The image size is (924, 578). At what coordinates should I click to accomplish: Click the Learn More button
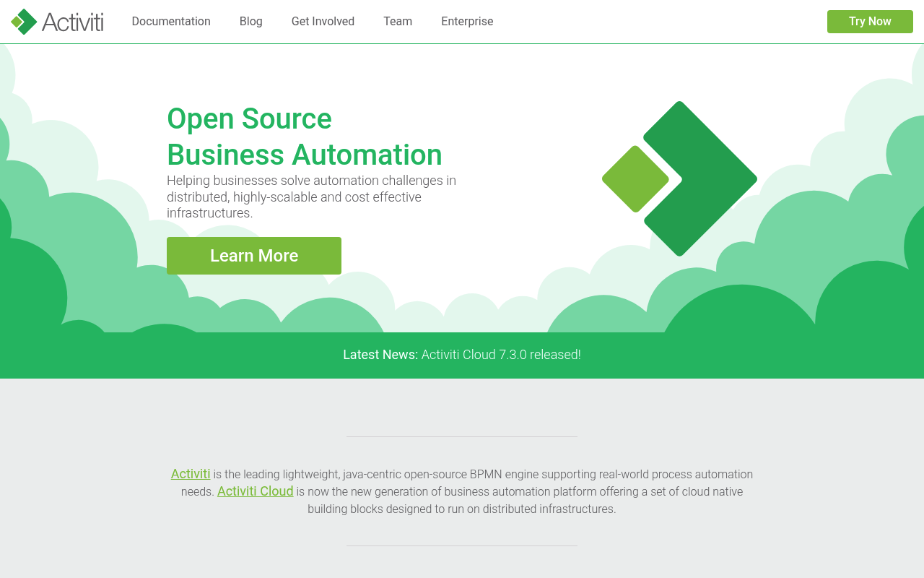[x=254, y=256]
